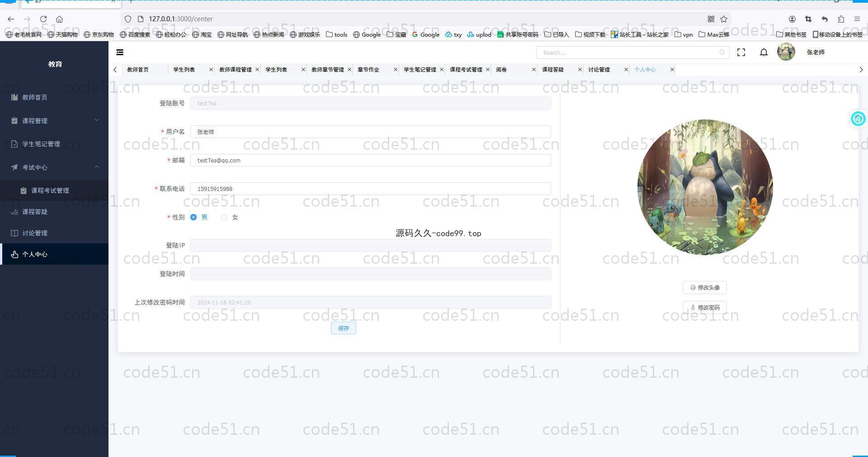Viewport: 868px width, 457px height.
Task: Click the screenshot crop icon in browser toolbar
Action: 808,19
